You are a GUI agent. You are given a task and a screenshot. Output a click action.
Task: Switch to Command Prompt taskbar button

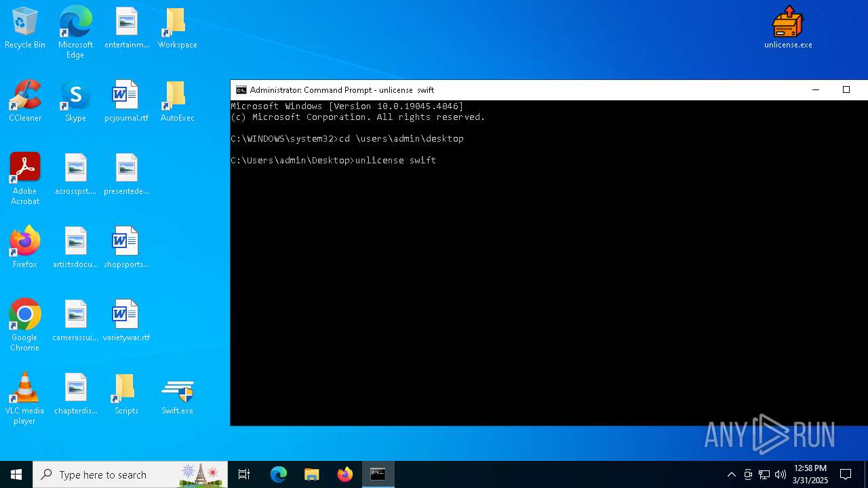[x=378, y=474]
